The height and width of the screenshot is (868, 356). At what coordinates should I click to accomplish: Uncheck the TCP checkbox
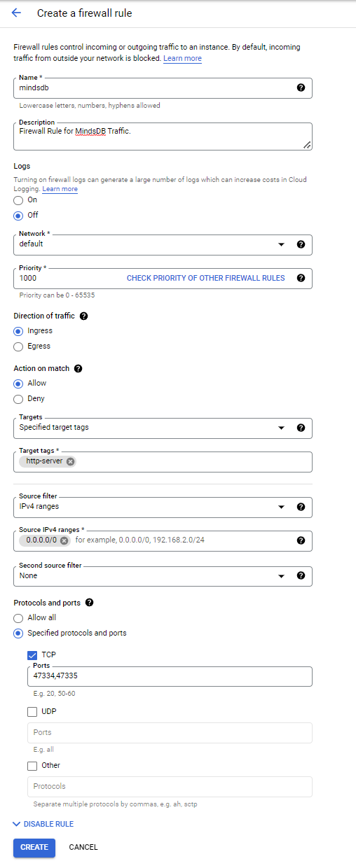tap(32, 655)
